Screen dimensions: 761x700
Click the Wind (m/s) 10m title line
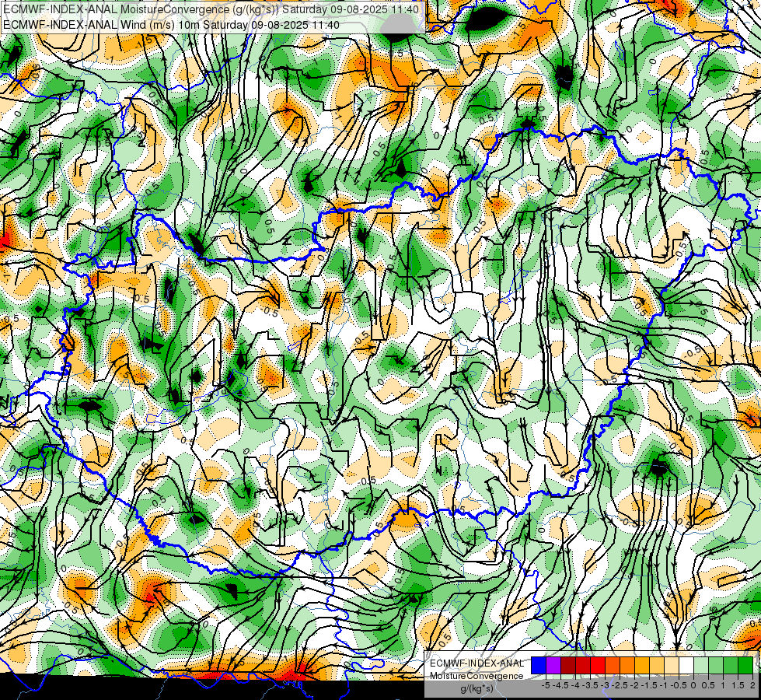(171, 24)
